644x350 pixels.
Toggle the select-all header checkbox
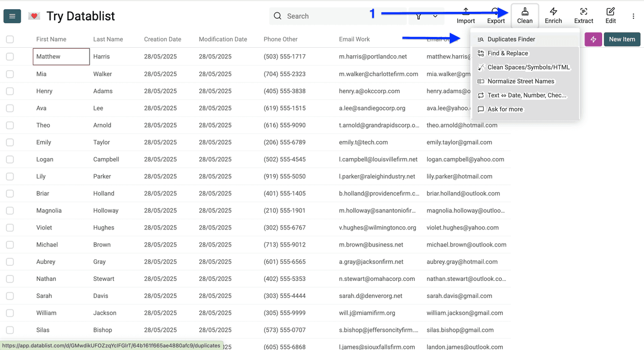(10, 39)
